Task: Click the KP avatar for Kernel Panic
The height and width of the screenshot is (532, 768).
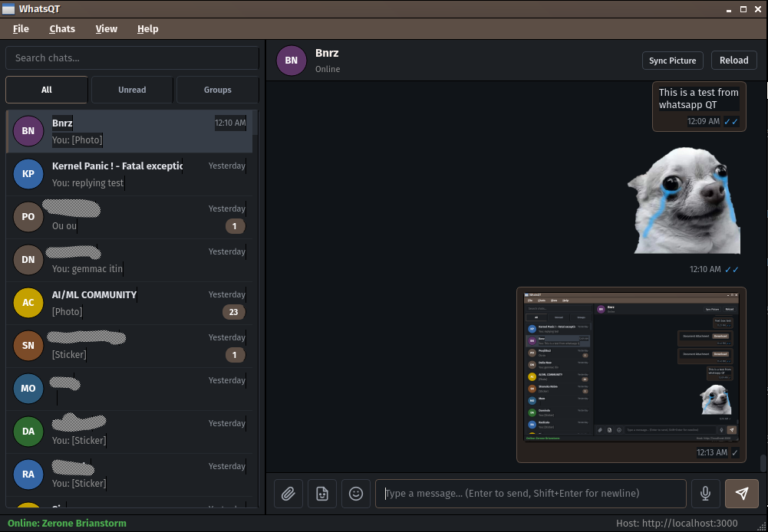Action: coord(28,174)
